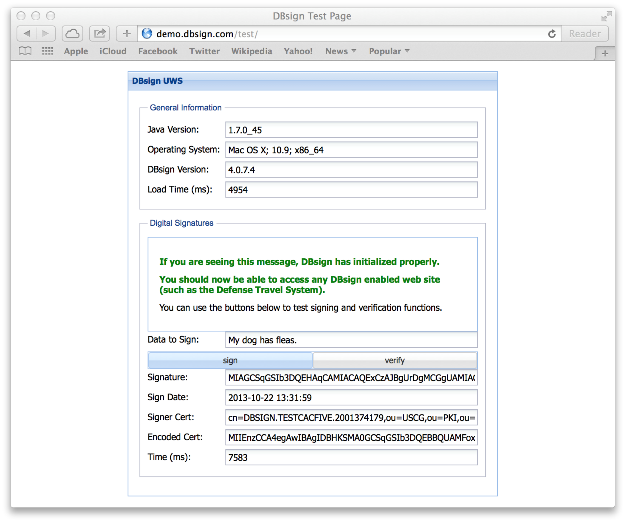Viewport: 625px width, 522px height.
Task: Show Top Sites grid icon
Action: [x=47, y=51]
